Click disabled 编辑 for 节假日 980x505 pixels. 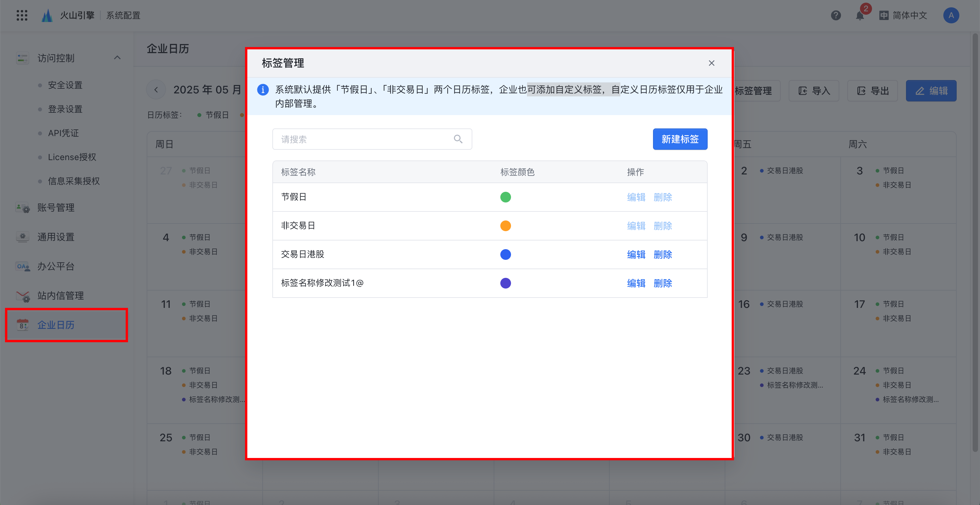point(636,197)
